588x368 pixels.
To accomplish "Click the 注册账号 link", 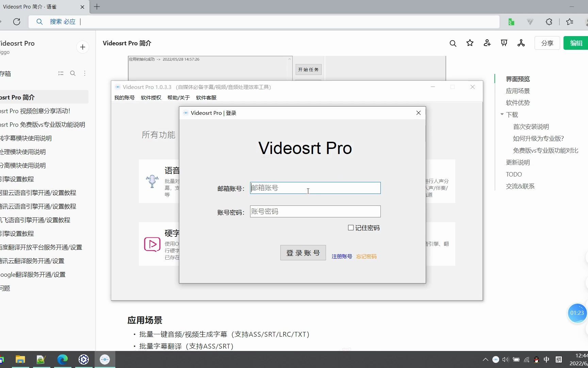I will [x=342, y=257].
